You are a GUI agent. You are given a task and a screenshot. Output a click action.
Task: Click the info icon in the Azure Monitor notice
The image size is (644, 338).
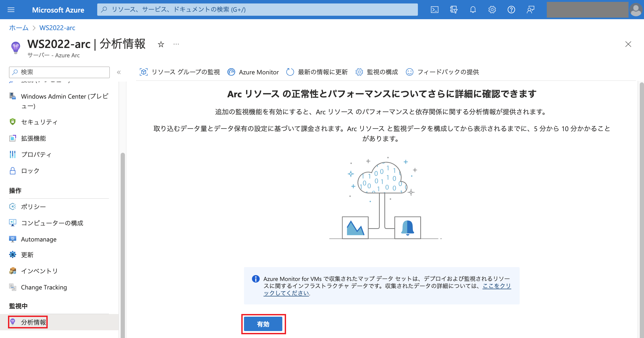coord(256,279)
